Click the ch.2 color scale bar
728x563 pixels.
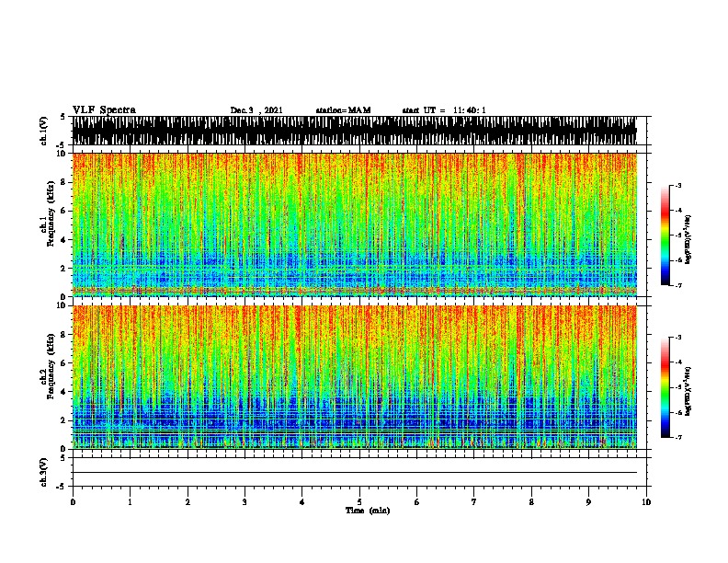pyautogui.click(x=665, y=387)
